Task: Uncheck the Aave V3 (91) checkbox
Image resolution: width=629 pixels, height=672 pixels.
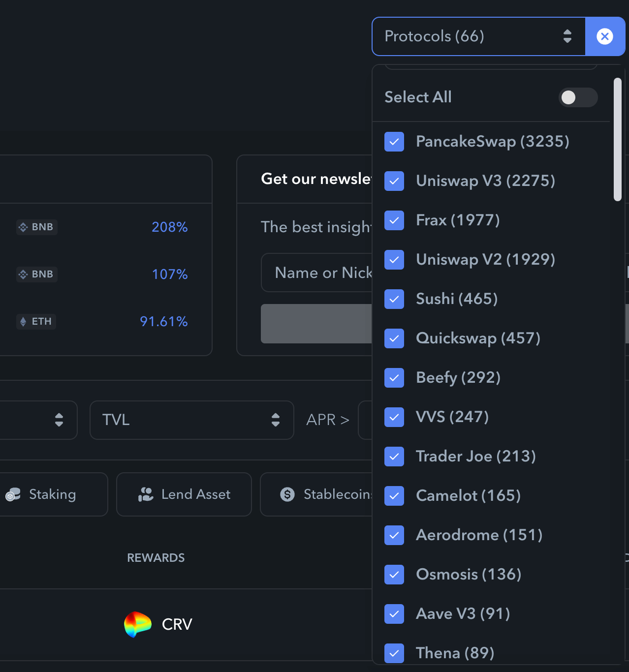Action: (394, 614)
